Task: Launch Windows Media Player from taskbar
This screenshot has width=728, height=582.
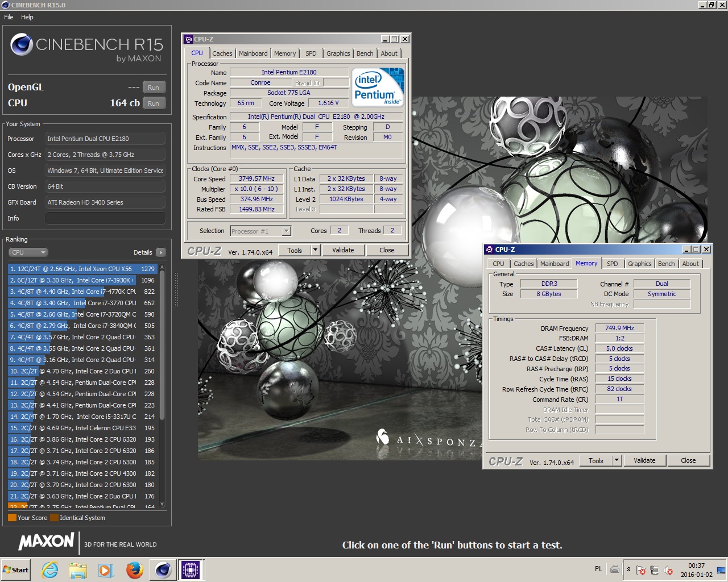Action: pos(106,569)
